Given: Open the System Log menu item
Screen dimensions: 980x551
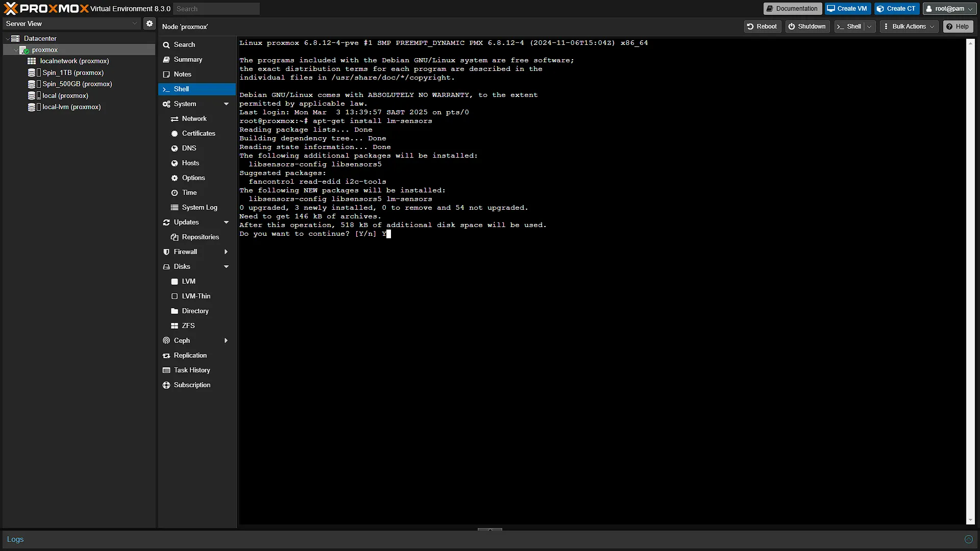Looking at the screenshot, I should point(197,208).
